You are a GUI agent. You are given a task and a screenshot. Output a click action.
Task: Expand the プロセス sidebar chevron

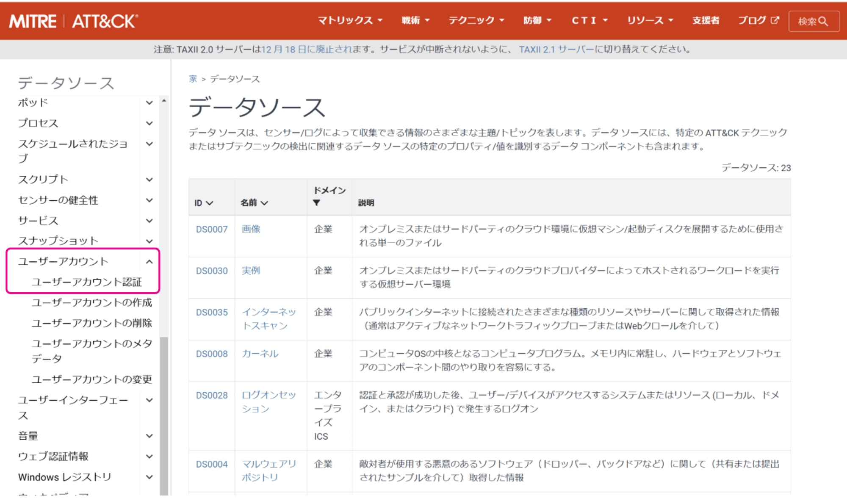[x=149, y=123]
